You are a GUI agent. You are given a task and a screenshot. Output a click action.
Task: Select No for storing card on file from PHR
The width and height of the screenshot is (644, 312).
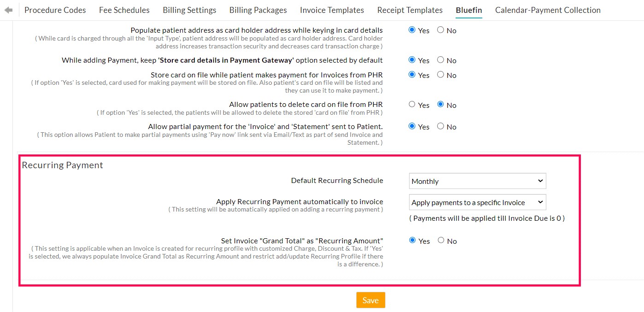(x=440, y=74)
